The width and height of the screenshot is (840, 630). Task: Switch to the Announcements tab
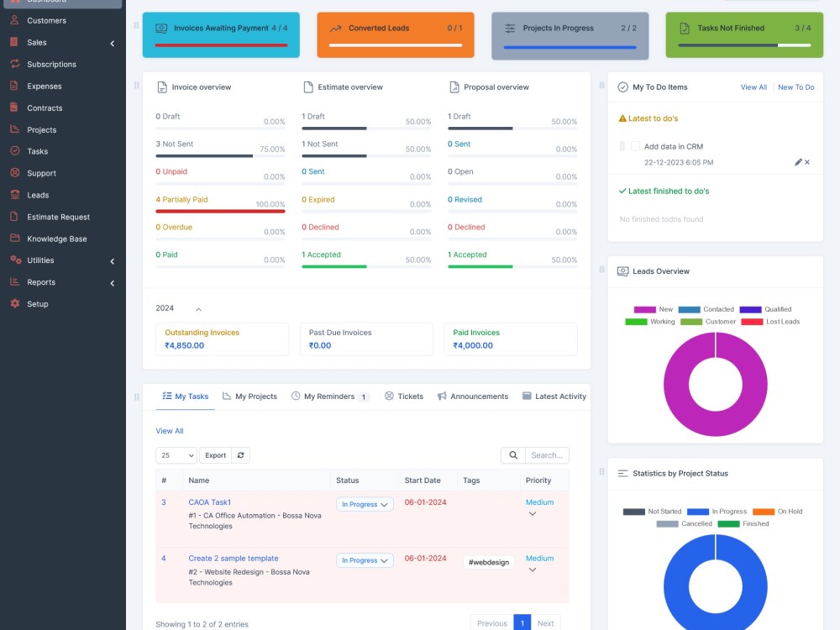pyautogui.click(x=472, y=396)
